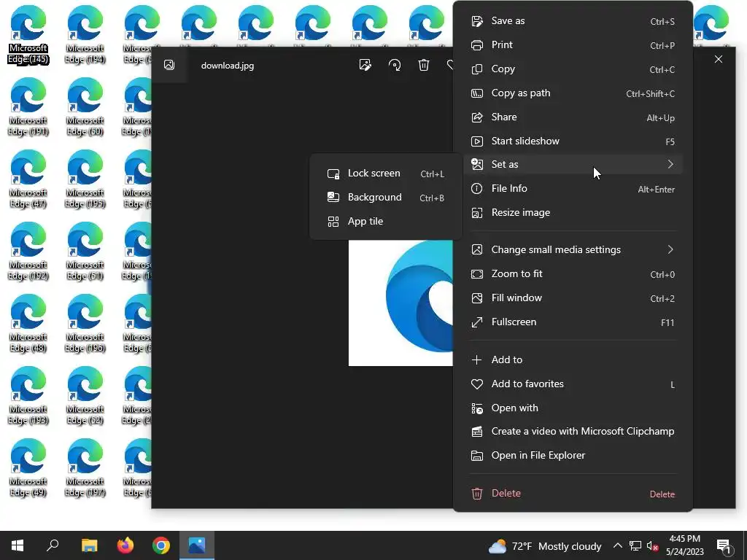Select Share in the context menu
This screenshot has width=747, height=560.
(x=573, y=117)
